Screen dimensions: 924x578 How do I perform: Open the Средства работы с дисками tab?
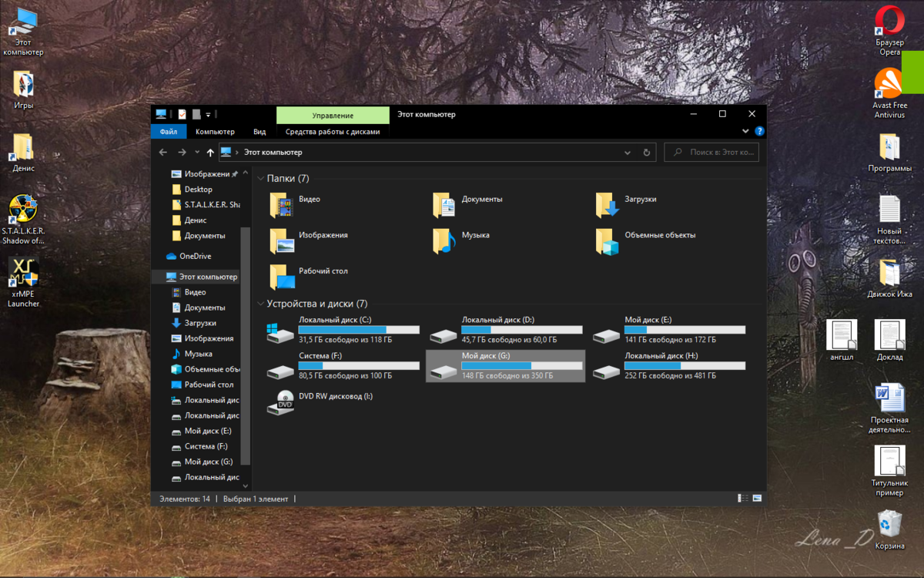pyautogui.click(x=333, y=132)
